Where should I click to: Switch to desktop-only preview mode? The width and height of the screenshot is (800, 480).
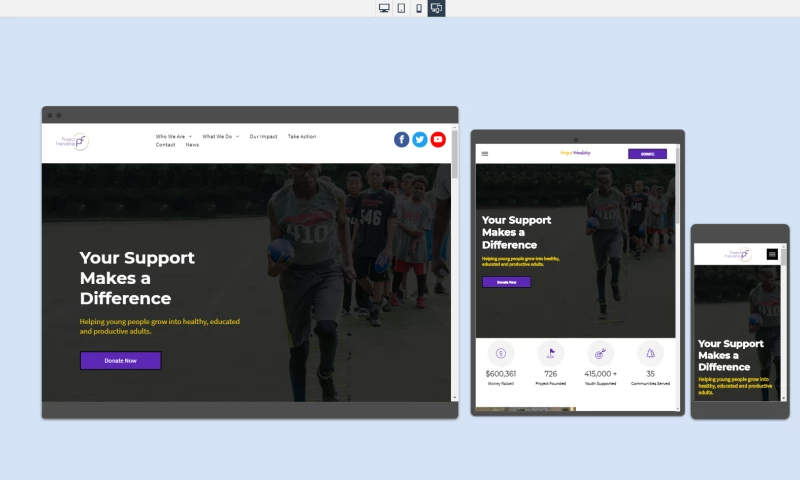384,8
